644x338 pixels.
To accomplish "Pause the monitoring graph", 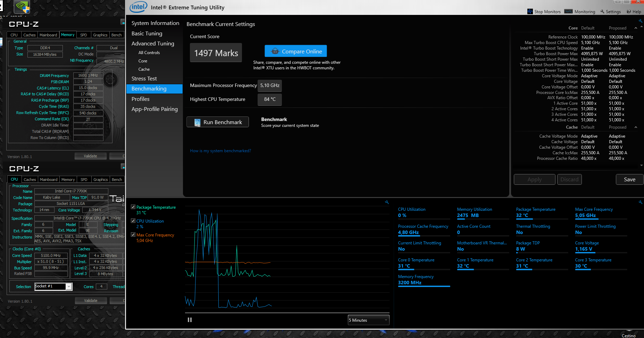I will click(190, 320).
